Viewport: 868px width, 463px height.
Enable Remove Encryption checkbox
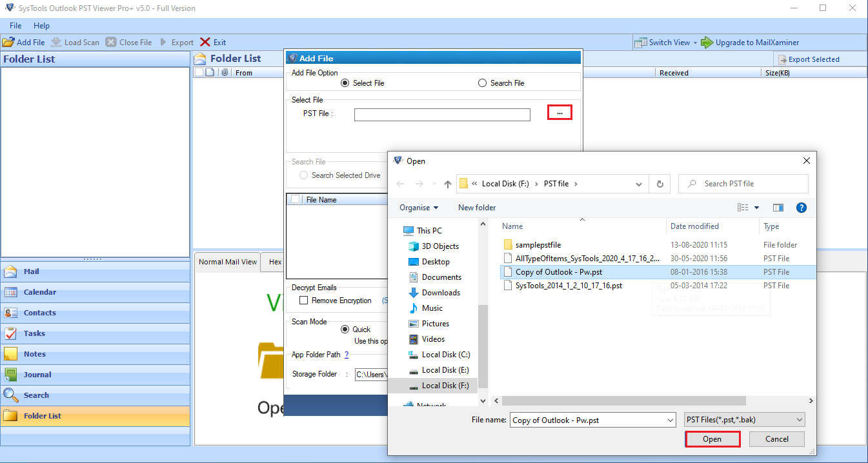point(303,300)
